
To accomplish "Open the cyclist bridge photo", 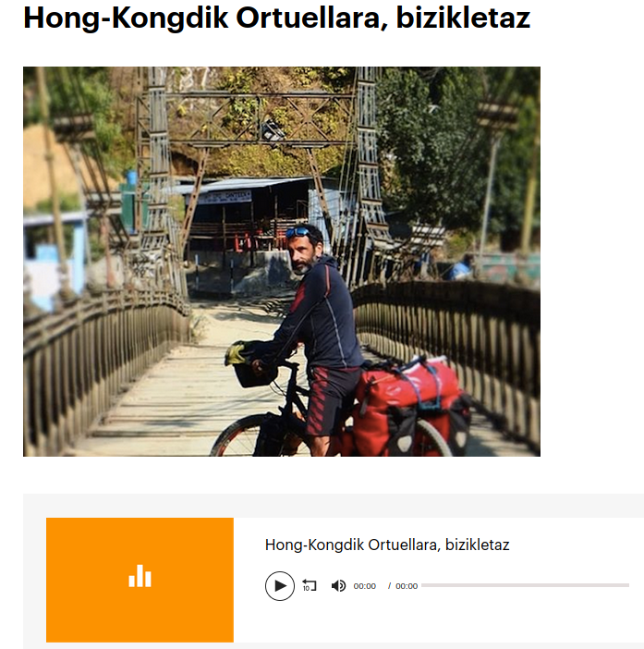I will coord(282,262).
